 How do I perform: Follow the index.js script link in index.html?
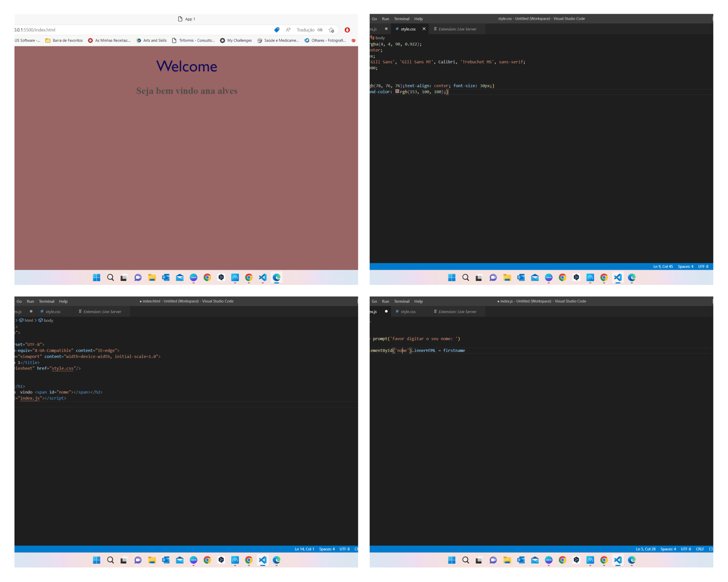30,398
